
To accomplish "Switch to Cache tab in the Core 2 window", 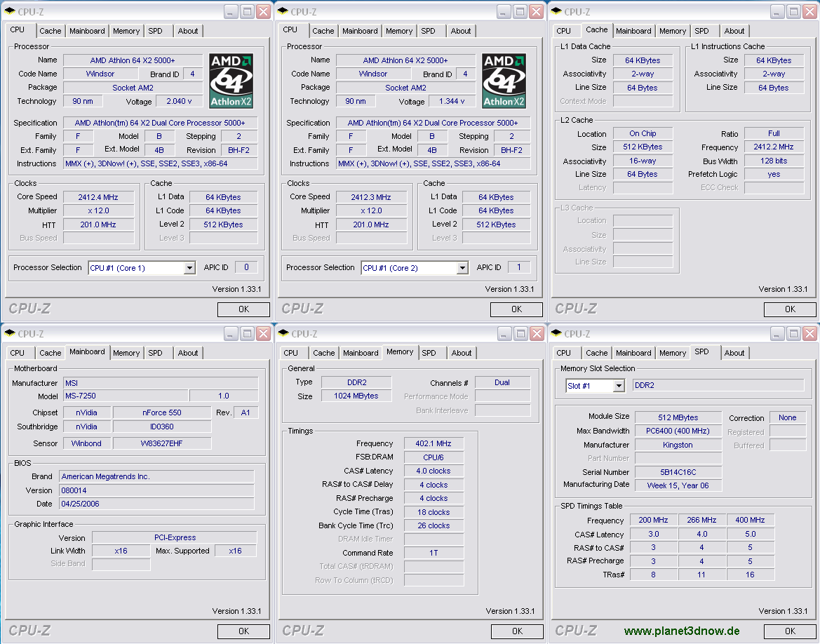I will coord(323,31).
